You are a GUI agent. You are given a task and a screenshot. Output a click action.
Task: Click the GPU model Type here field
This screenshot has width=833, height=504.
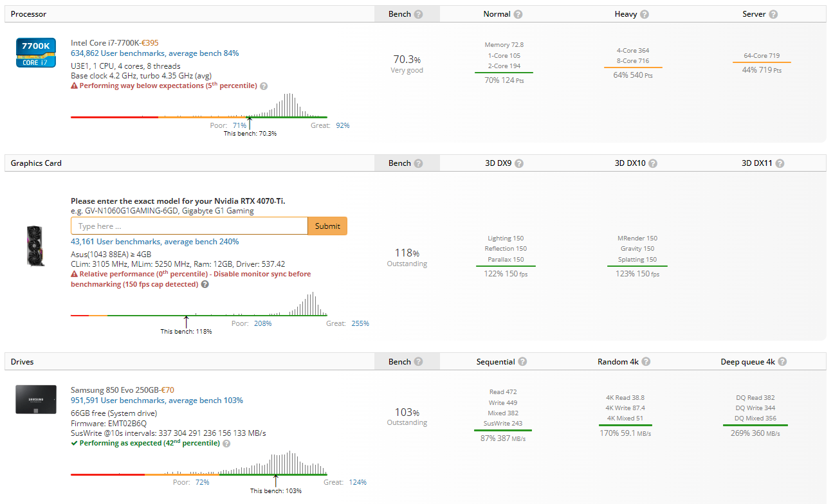coord(189,226)
